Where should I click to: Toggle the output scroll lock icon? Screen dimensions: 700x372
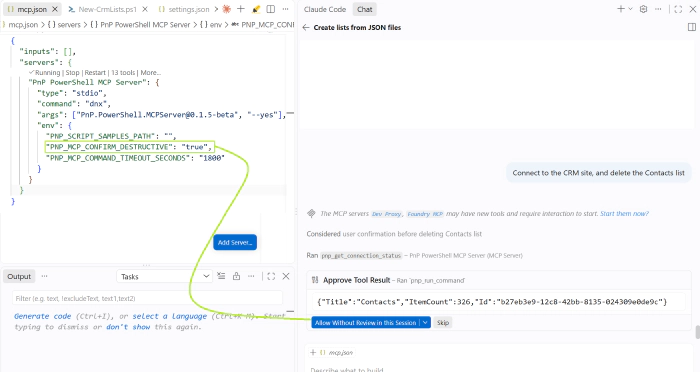click(236, 276)
